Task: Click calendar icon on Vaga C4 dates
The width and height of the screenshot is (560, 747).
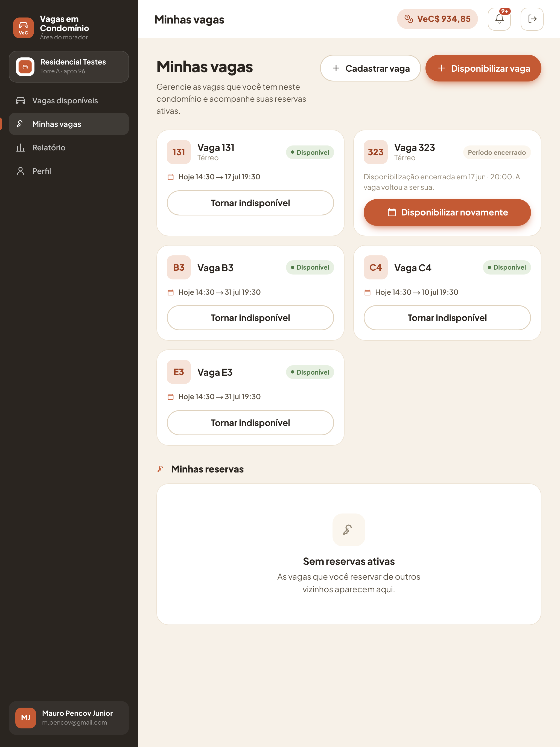Action: point(367,293)
